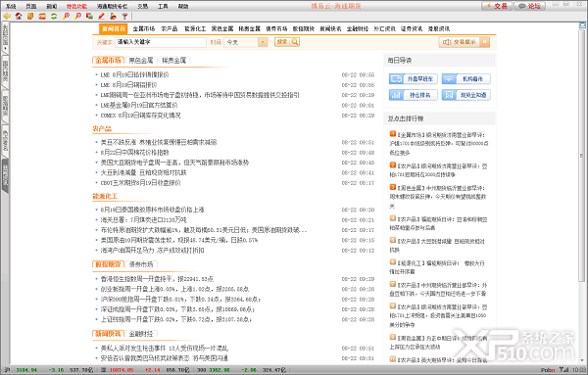588x375 pixels.
Task: Click the truck icon of 外盘早班车
Action: click(396, 79)
